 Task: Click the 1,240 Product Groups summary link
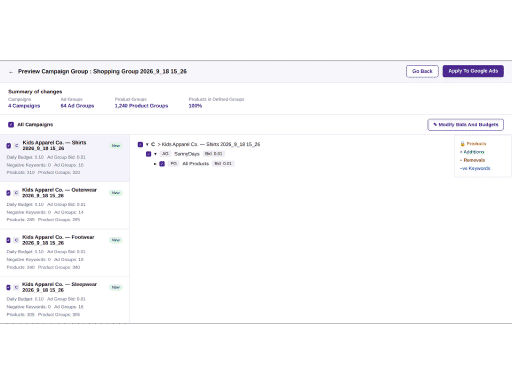click(141, 106)
